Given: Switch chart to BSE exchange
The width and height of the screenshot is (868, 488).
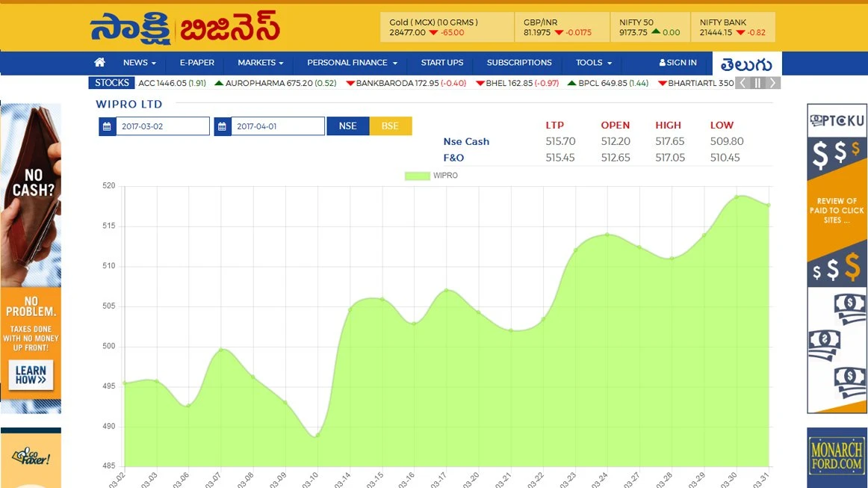Looking at the screenshot, I should 390,126.
